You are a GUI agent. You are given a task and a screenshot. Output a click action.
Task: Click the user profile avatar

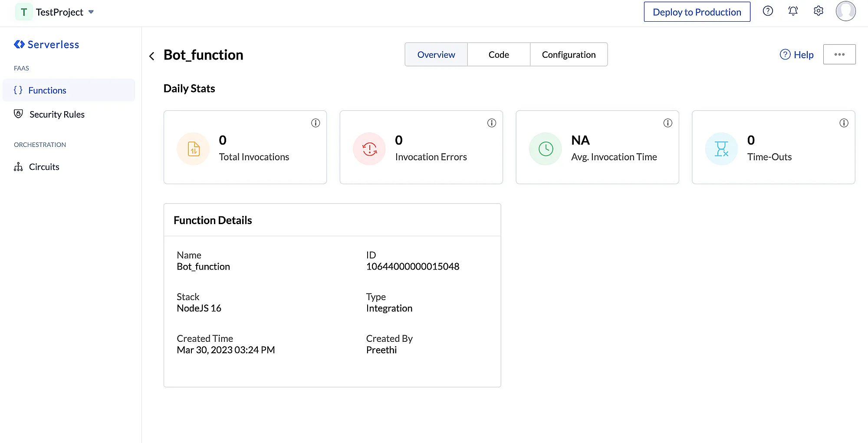845,11
